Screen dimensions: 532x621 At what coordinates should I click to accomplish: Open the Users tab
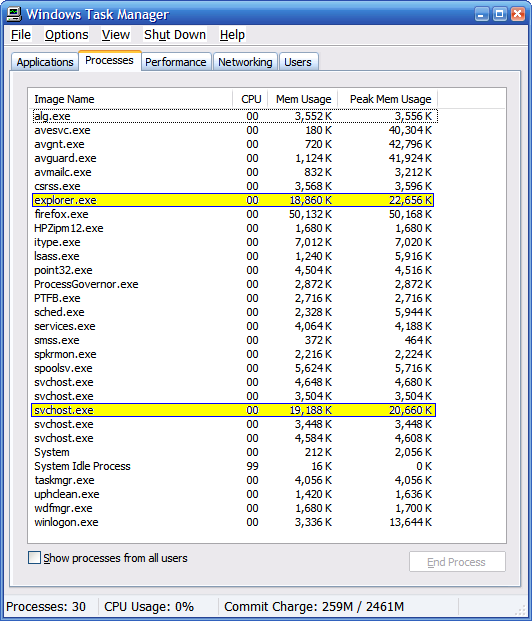coord(298,62)
